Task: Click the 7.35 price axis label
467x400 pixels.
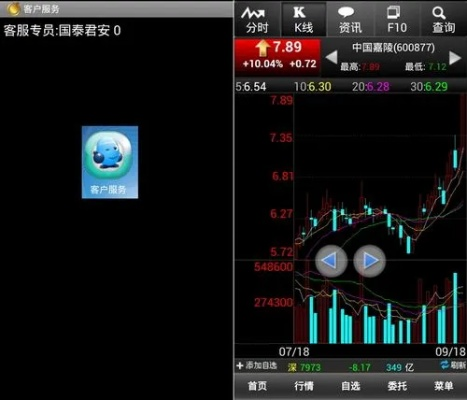Action: click(281, 138)
